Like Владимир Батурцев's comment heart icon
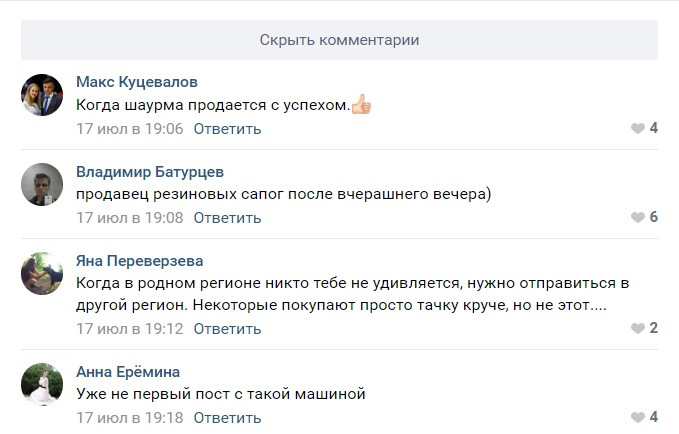679x434 pixels. point(637,217)
